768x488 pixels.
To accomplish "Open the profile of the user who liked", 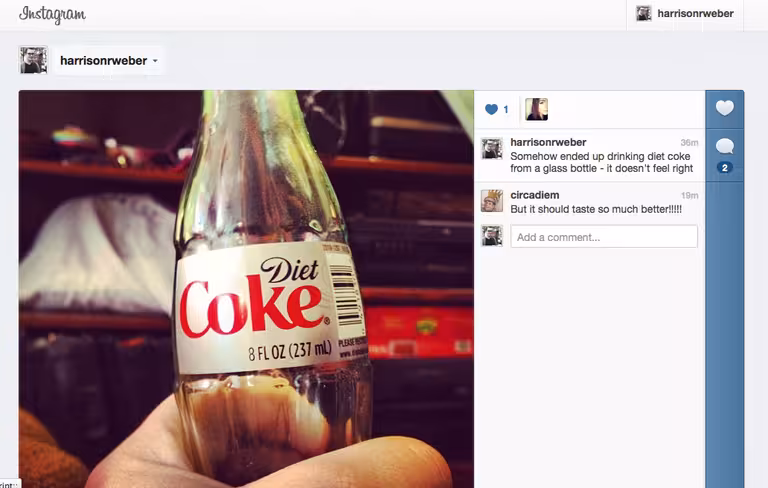I will point(536,109).
